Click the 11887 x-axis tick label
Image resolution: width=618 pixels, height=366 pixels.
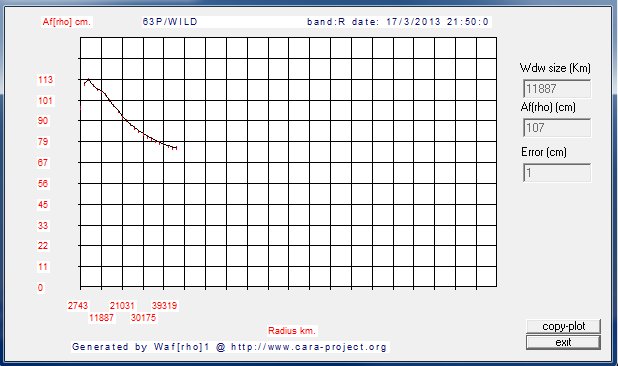[101, 318]
